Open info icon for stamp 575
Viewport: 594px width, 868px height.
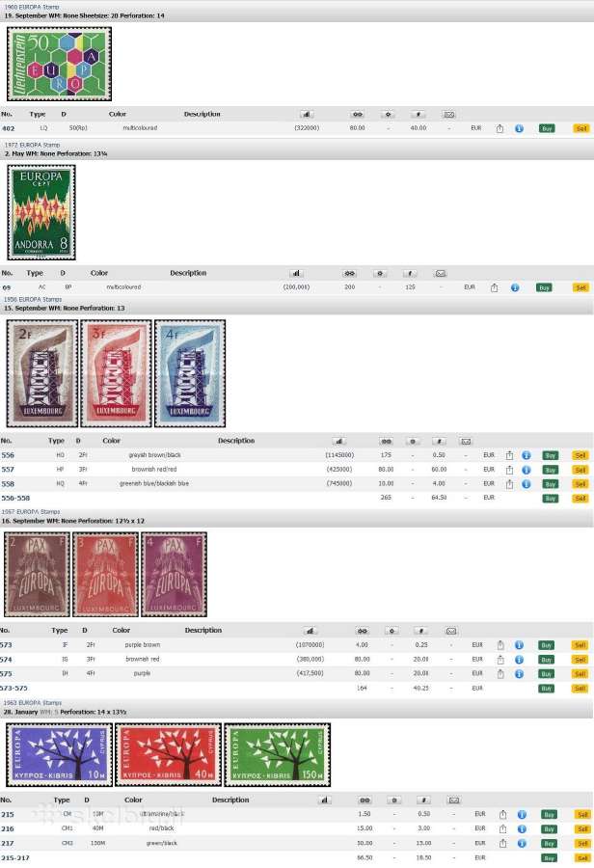pos(519,674)
